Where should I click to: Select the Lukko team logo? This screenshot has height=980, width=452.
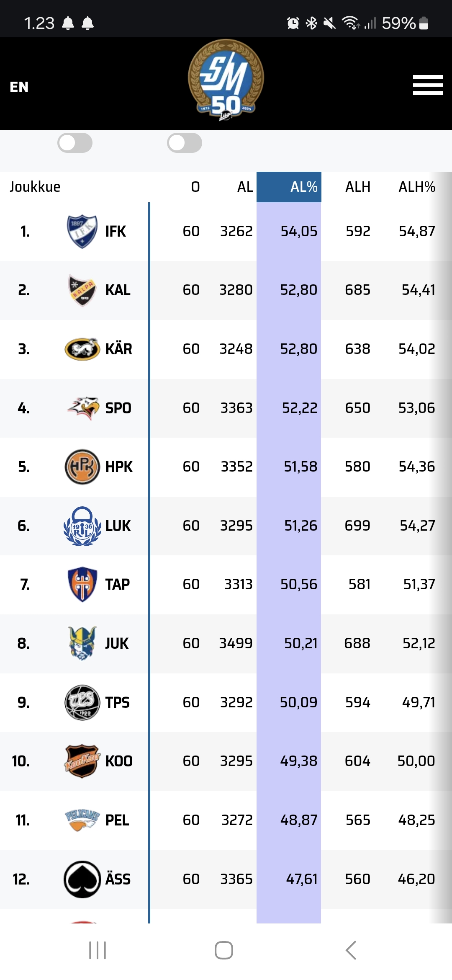coord(82,526)
